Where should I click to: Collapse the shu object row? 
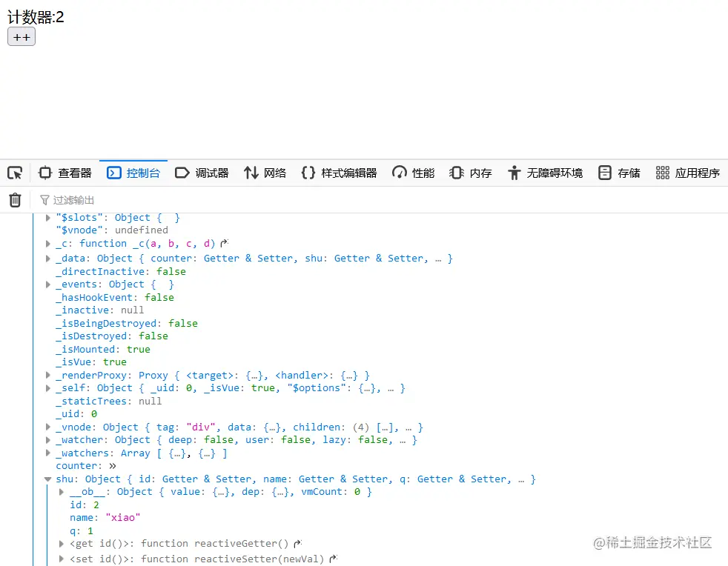48,479
